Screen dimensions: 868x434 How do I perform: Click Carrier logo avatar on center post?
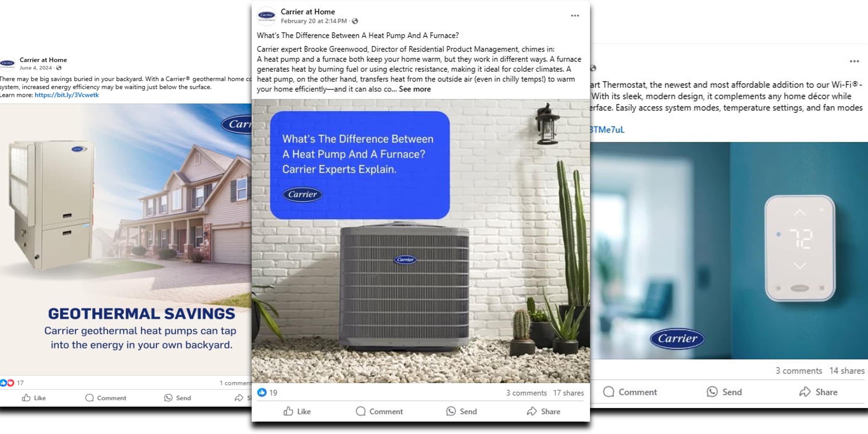click(266, 16)
